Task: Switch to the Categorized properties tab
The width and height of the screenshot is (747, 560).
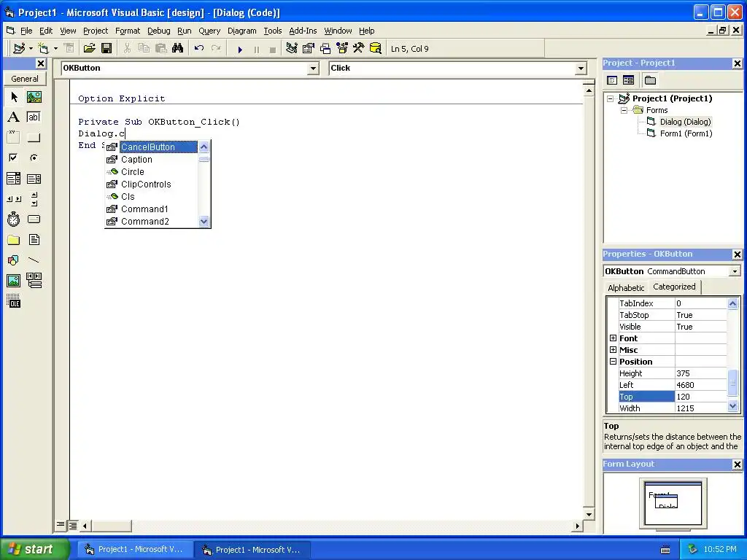Action: coord(674,287)
